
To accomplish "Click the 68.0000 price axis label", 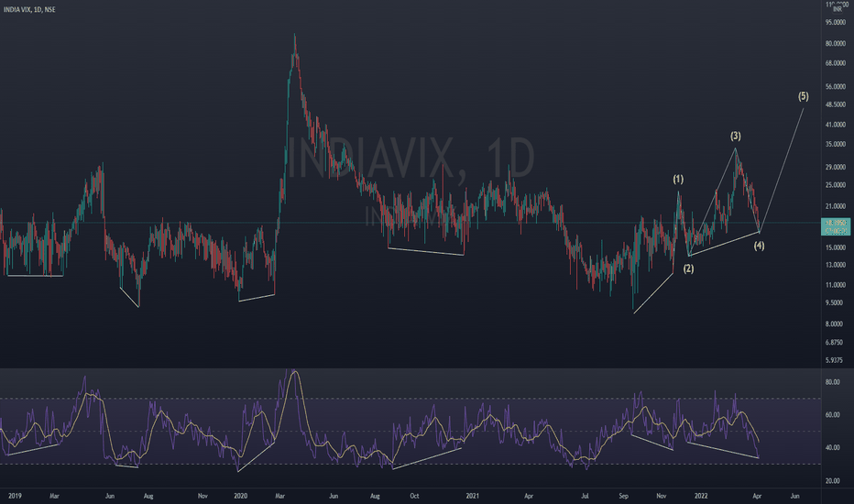I will 836,63.
